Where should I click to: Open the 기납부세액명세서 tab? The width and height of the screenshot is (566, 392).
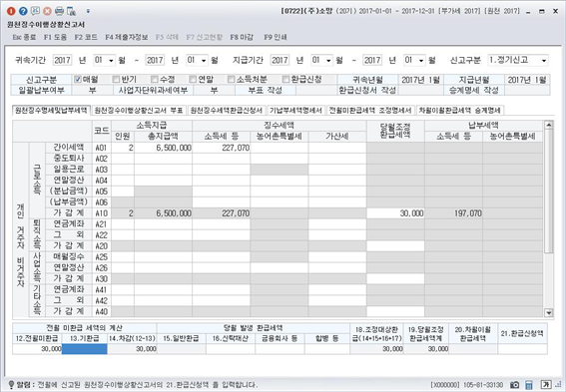pyautogui.click(x=295, y=111)
